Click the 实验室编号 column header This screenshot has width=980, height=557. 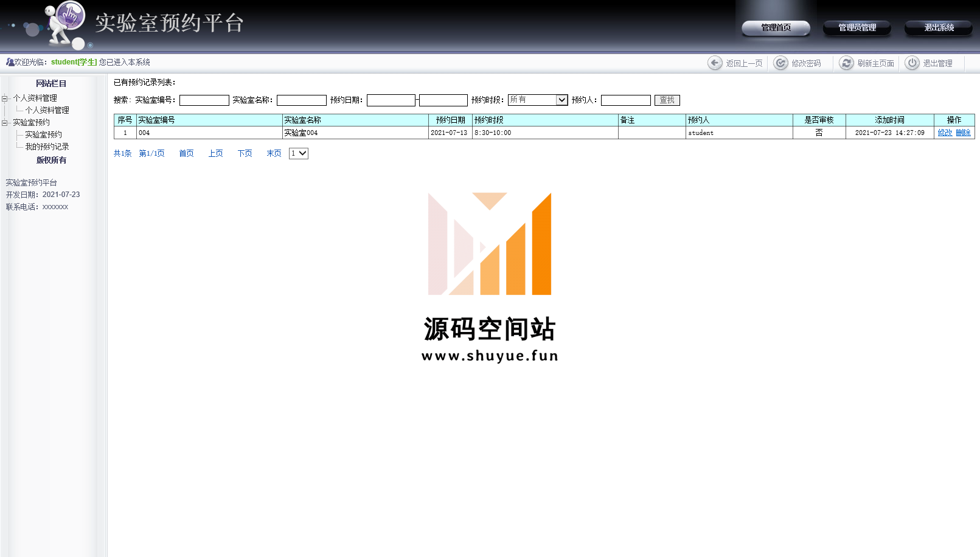pyautogui.click(x=209, y=120)
